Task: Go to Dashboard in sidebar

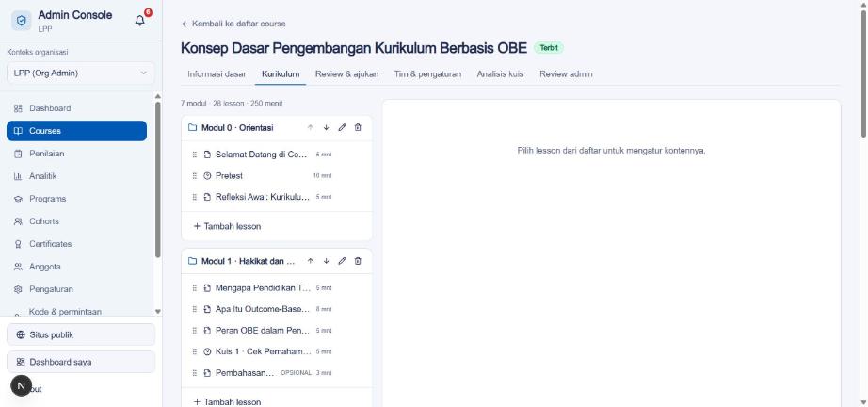Action: 76,108
